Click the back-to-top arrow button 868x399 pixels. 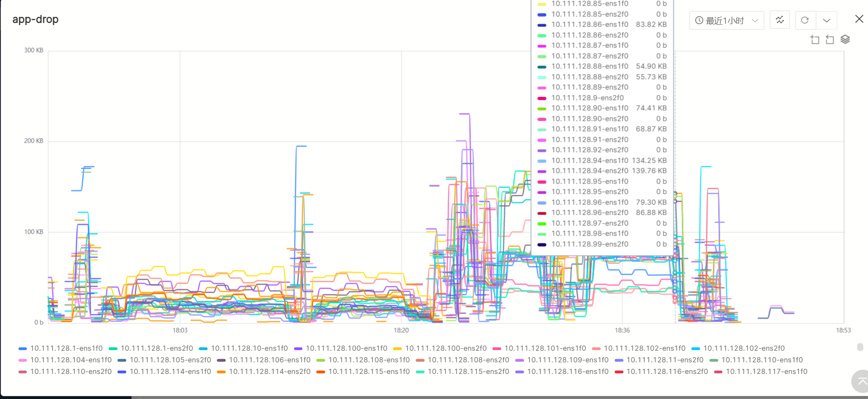pos(861,381)
